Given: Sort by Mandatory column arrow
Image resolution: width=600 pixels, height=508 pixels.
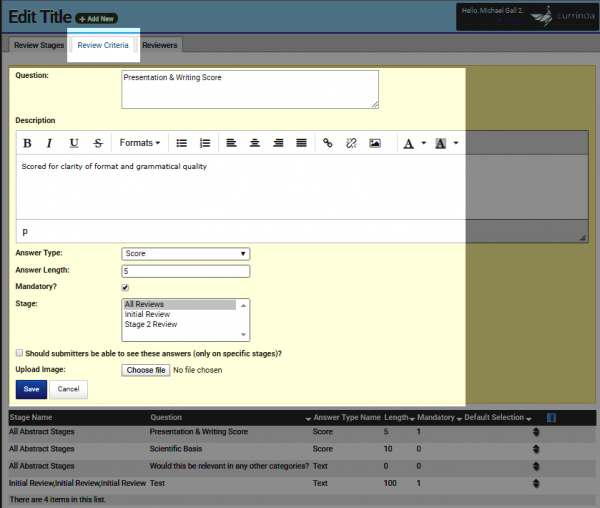Looking at the screenshot, I should pyautogui.click(x=459, y=419).
